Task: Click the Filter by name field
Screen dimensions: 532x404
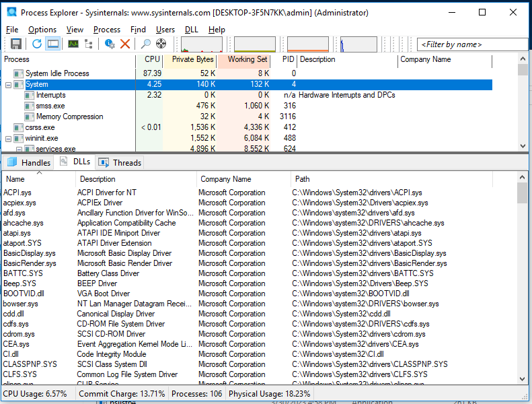Action: [x=472, y=44]
